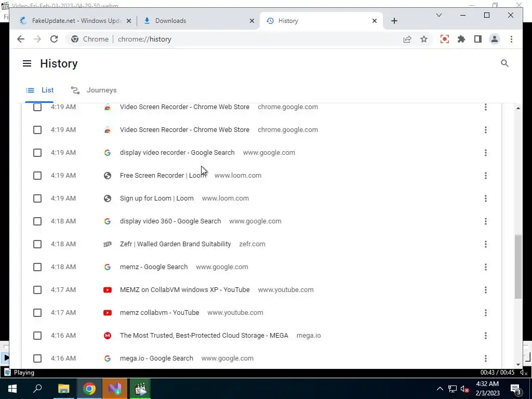
Task: Open actions menu for display video recorder entry
Action: 486,153
